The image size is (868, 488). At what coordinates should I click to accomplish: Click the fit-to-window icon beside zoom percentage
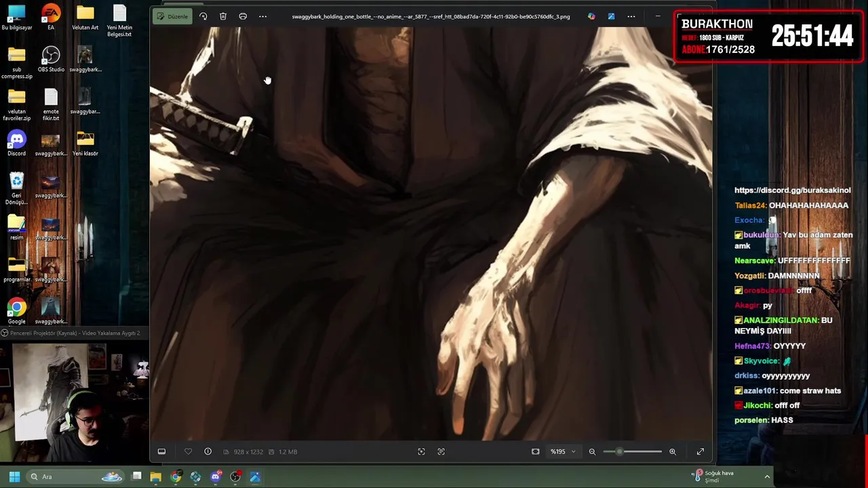[x=535, y=451]
